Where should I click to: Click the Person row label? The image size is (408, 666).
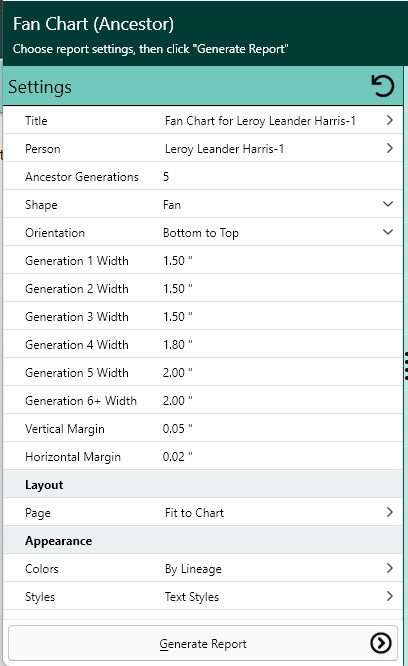[x=42, y=149]
